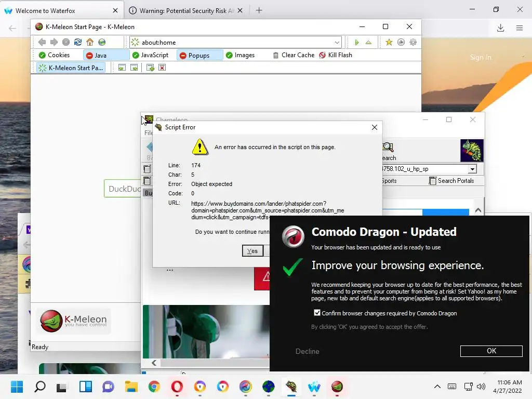Open a new Waterfox tab with plus
The image size is (532, 399).
coord(259,10)
